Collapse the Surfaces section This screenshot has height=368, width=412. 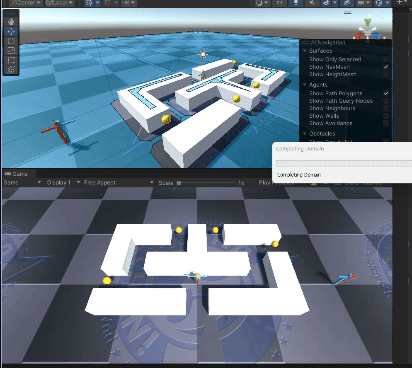pos(305,51)
